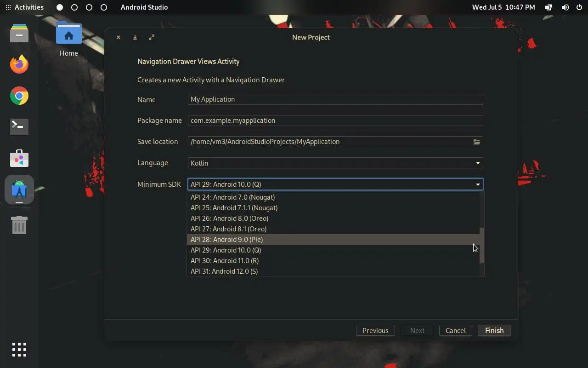Maximize New Project dialog via arrows icon
This screenshot has height=368, width=588.
coord(152,37)
